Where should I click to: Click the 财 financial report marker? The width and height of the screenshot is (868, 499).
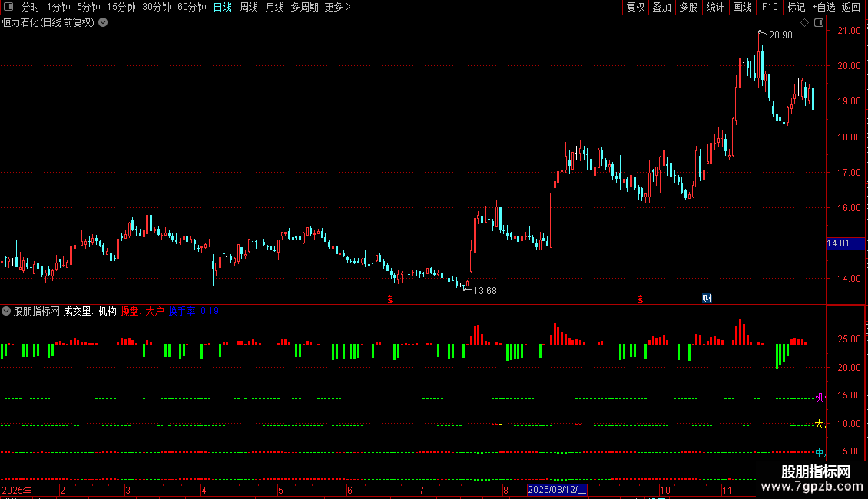707,299
